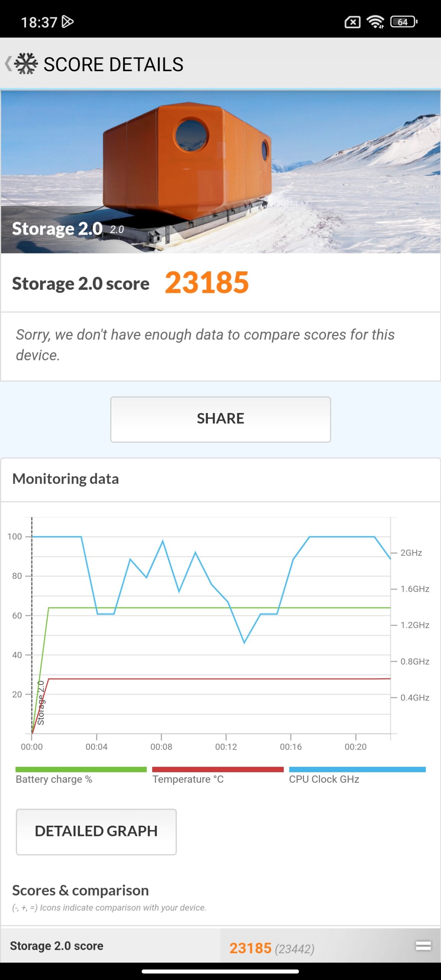Open the DETAILED GRAPH view

pos(96,831)
